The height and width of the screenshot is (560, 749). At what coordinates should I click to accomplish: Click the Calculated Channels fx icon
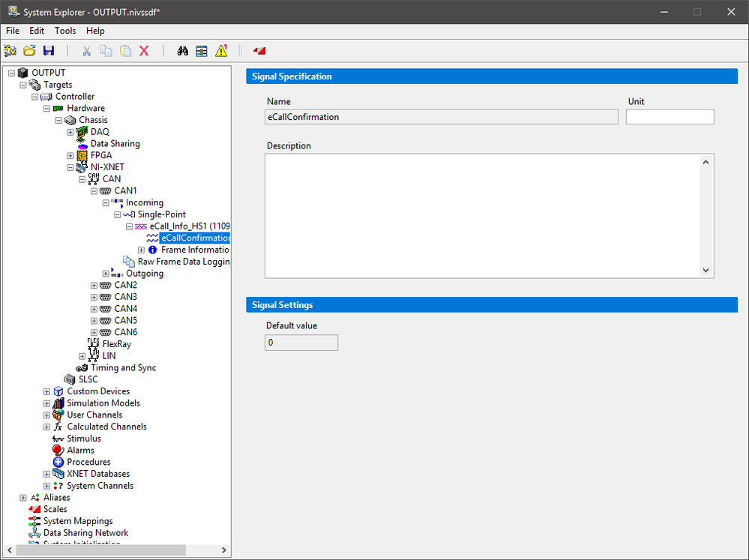(58, 427)
